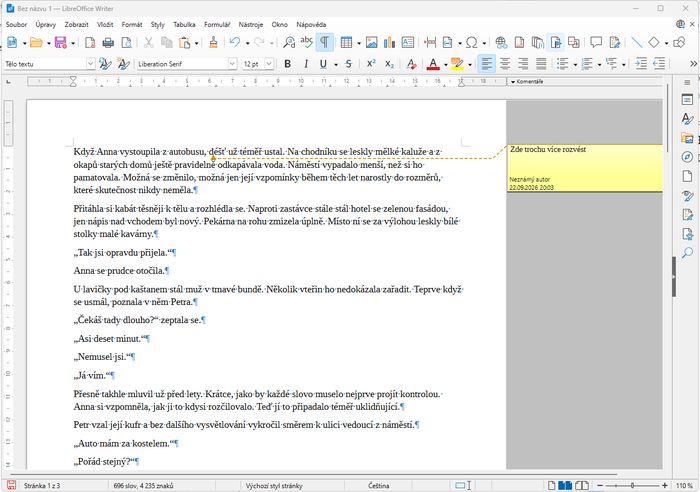The width and height of the screenshot is (700, 492).
Task: Open the Nástroje menu
Action: (x=250, y=25)
